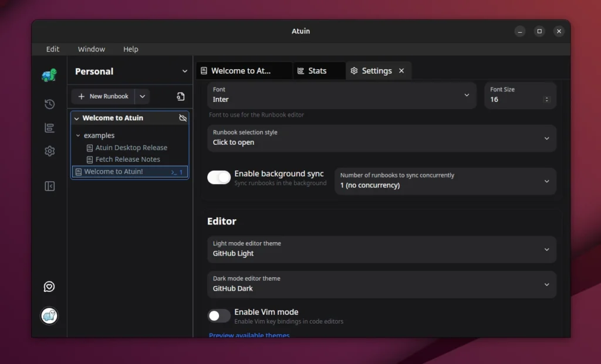Screen dimensions: 601x364
Task: Collapse the examples folder in the tree
Action: pyautogui.click(x=77, y=135)
